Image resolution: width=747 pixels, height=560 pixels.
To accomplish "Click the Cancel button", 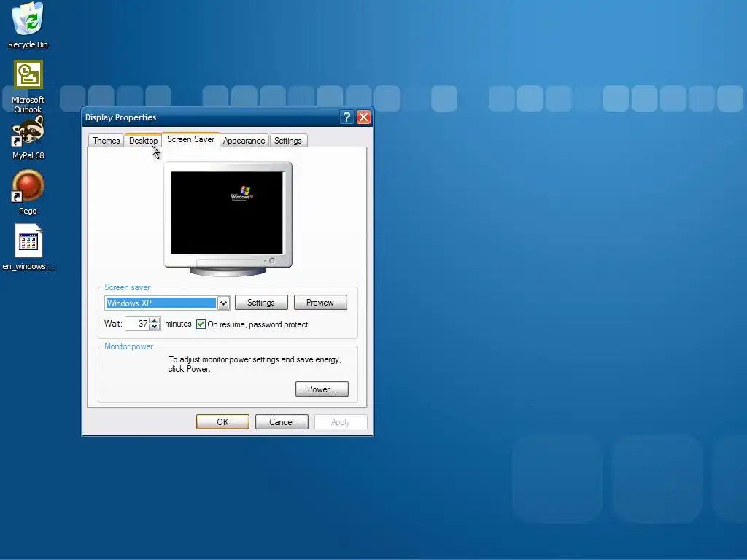I will tap(282, 422).
